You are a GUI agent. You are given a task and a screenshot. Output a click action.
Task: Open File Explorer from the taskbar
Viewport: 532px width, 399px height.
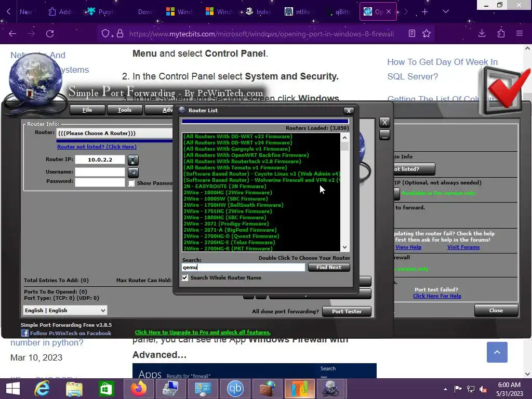pyautogui.click(x=74, y=389)
